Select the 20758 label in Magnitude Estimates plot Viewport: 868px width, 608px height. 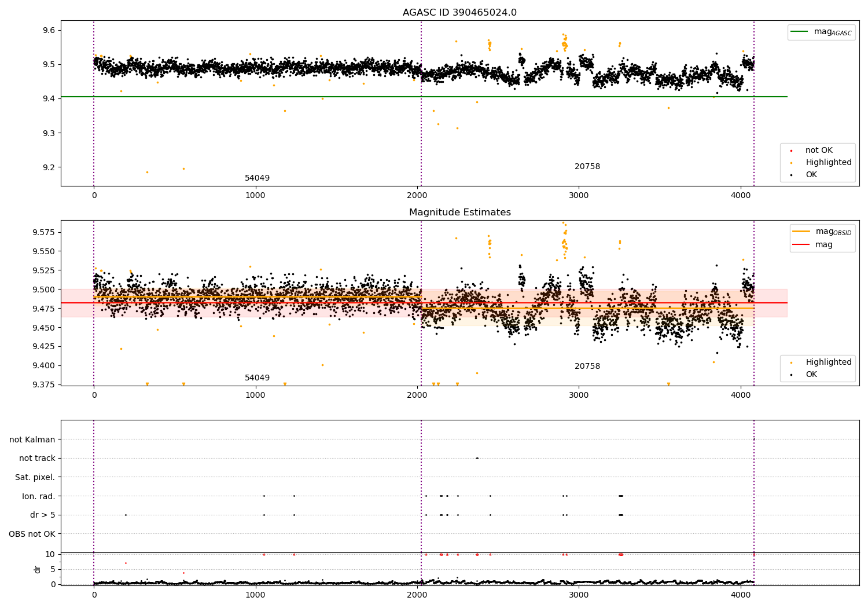coord(587,367)
